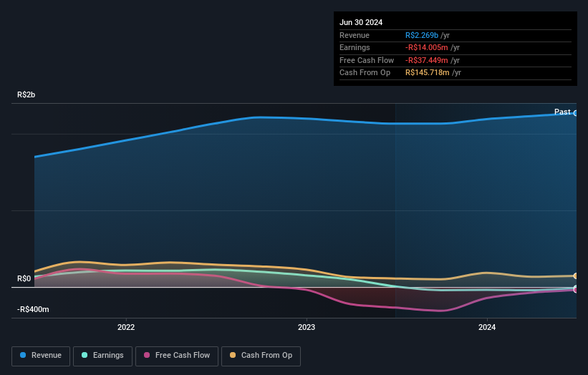Screen dimensions: 588x375
Task: Click the 2022 x-axis label
Action: click(x=126, y=327)
